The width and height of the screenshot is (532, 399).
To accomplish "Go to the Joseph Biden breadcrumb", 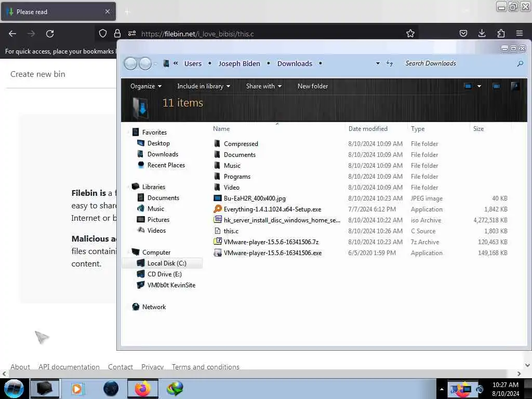I will click(239, 63).
